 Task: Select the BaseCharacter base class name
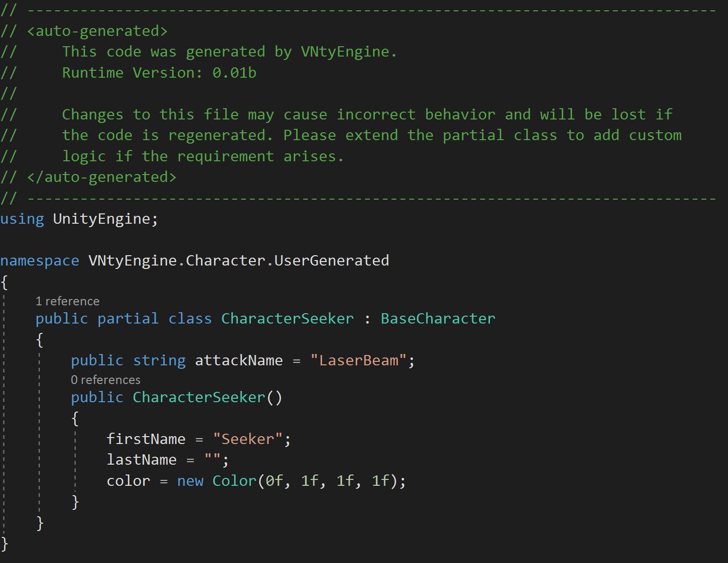point(438,319)
